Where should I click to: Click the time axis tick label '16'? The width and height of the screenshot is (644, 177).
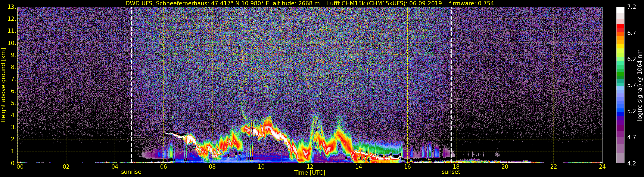click(407, 167)
